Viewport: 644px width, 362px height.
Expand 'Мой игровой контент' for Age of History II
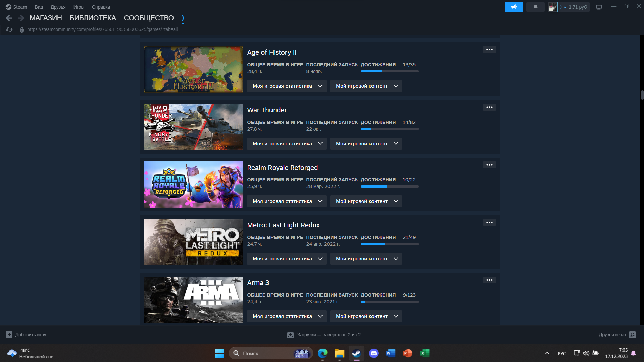pos(366,86)
